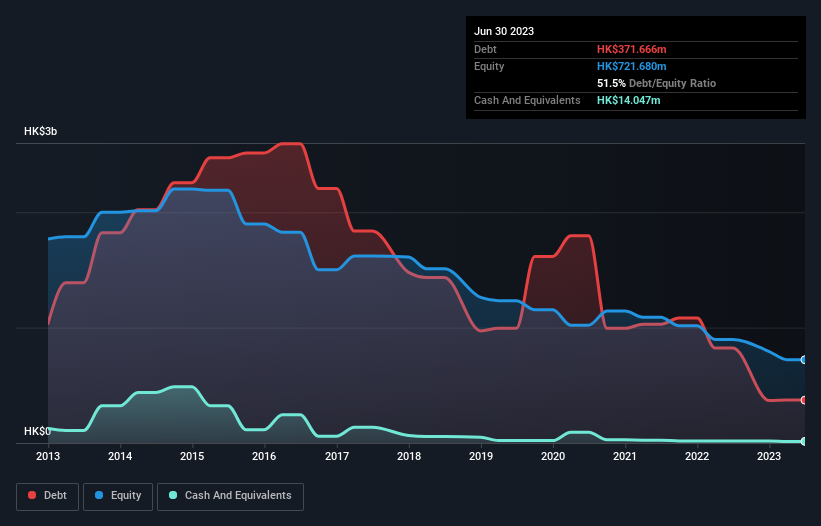The width and height of the screenshot is (821, 526).
Task: Click the tooltip Debt row label
Action: (485, 49)
